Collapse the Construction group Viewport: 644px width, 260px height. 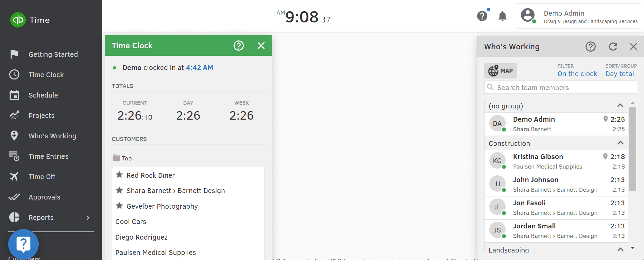coord(620,143)
